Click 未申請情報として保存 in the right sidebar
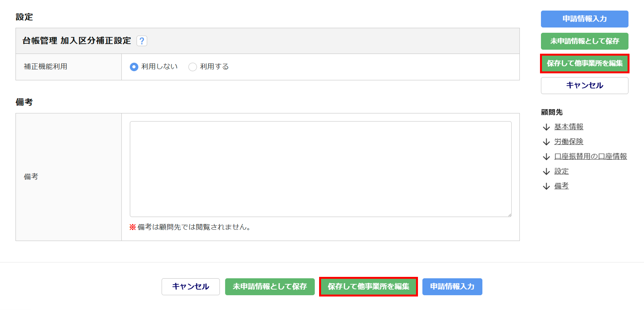The height and width of the screenshot is (310, 644). click(x=584, y=41)
